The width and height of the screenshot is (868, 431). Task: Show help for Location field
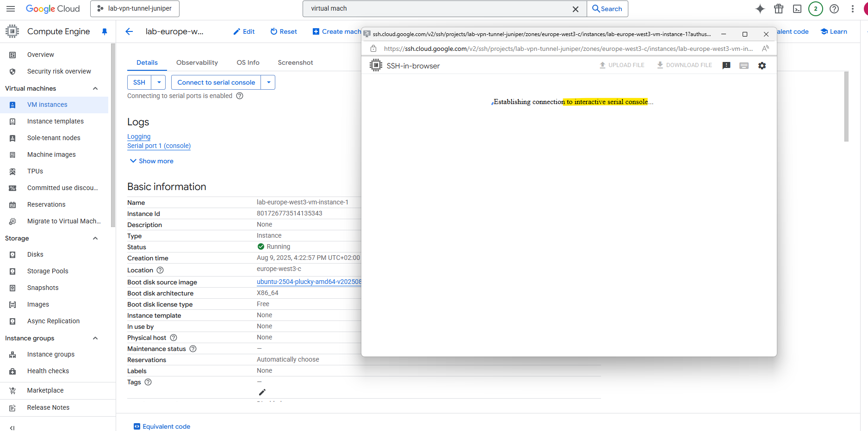point(160,270)
